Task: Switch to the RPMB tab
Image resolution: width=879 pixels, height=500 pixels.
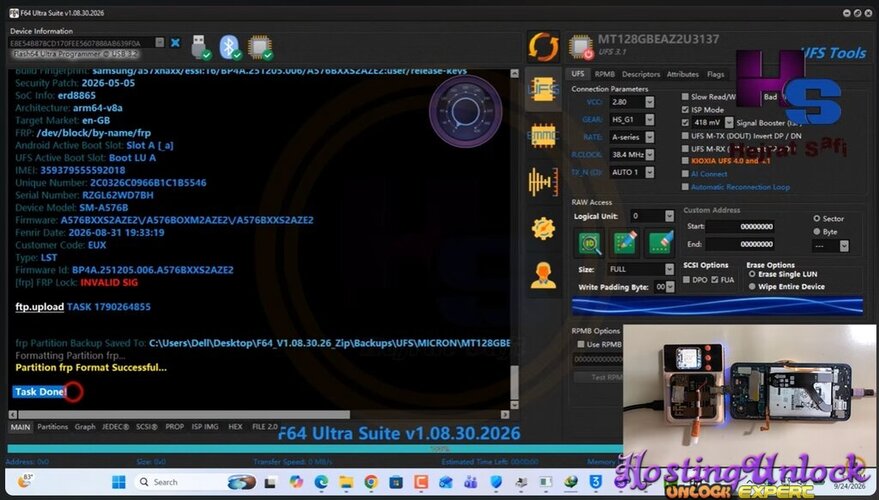Action: [x=604, y=74]
